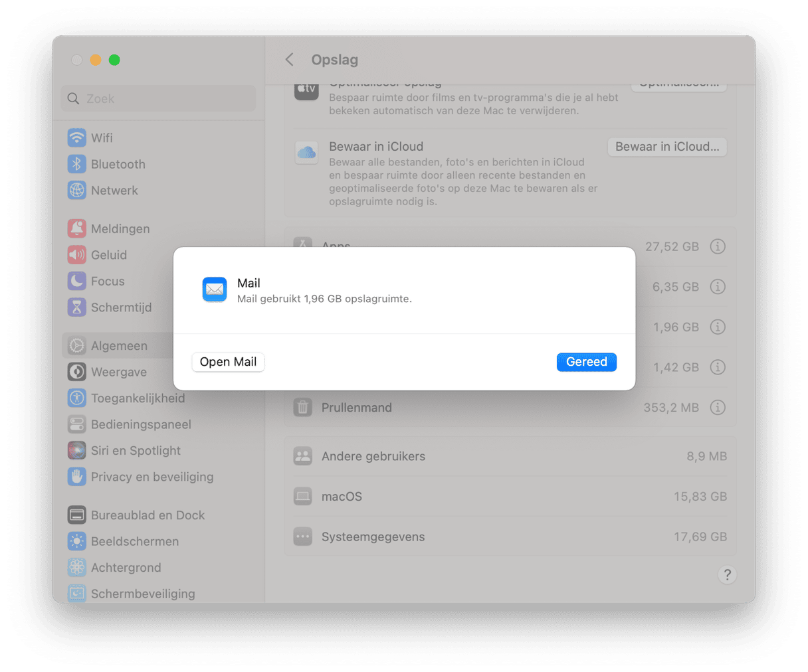The width and height of the screenshot is (808, 672).
Task: Click the Prullenmand trash icon
Action: (303, 407)
